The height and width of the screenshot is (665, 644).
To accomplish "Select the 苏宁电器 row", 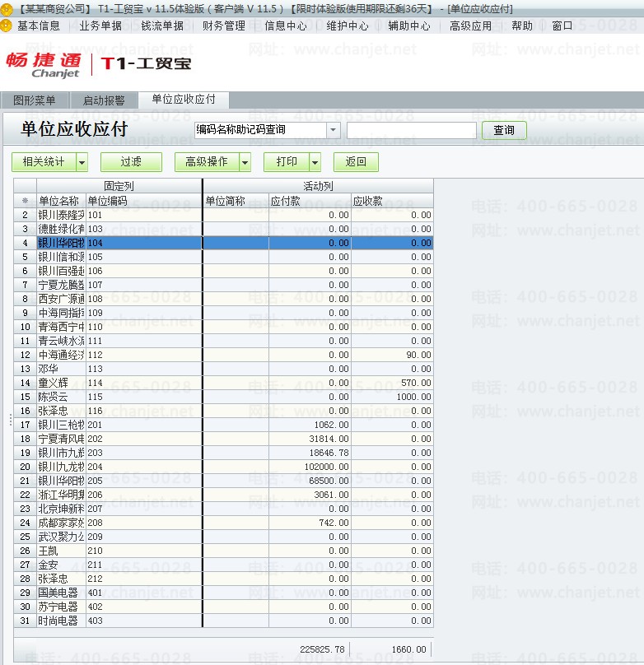I will point(223,607).
